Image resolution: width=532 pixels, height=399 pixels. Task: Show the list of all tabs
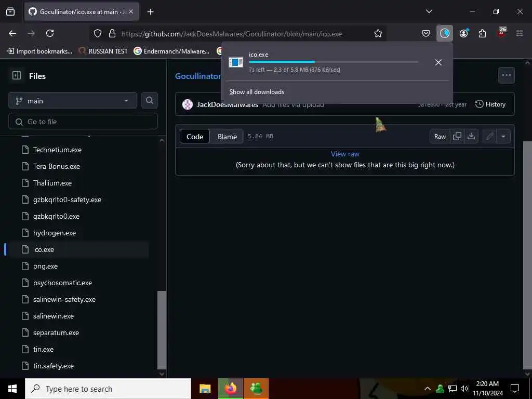tap(429, 11)
